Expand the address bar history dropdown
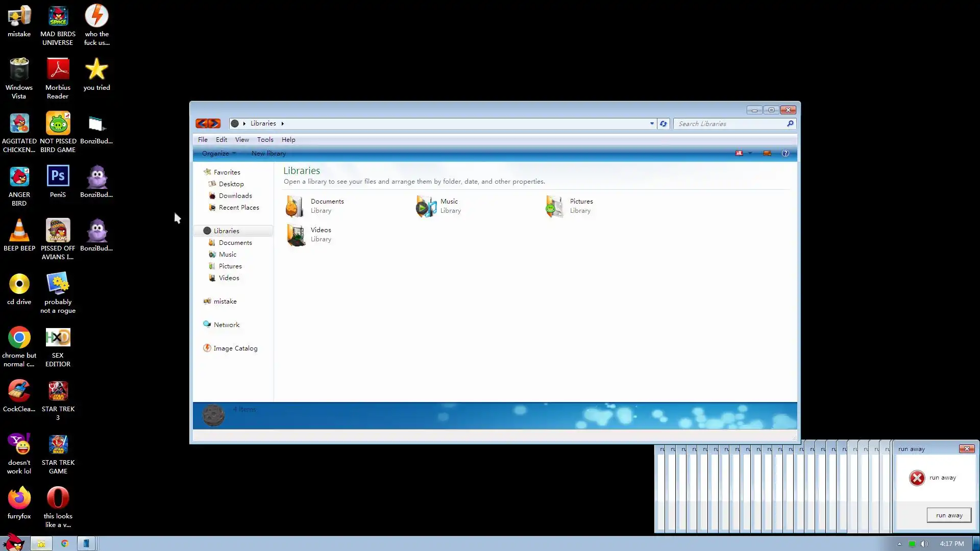Screen dimensions: 980x551 652,123
